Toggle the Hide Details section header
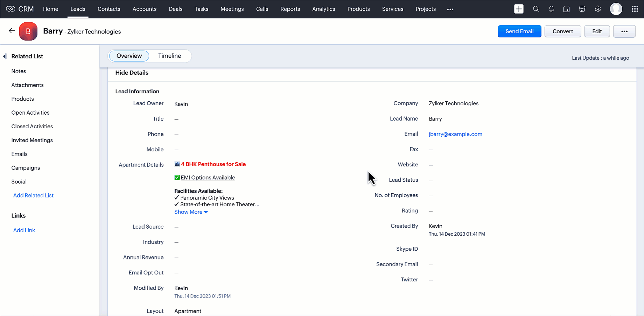This screenshot has height=316, width=644. tap(132, 73)
